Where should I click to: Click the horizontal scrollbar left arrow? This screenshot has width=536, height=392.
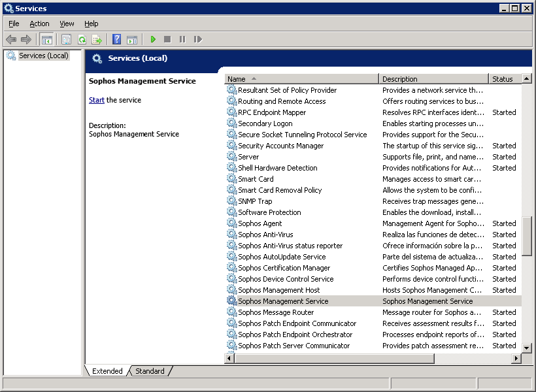coord(229,358)
